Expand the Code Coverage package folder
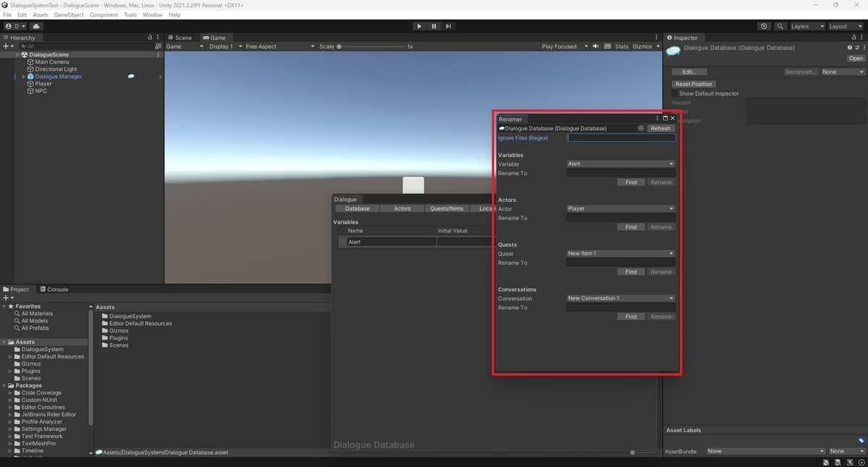 tap(10, 392)
